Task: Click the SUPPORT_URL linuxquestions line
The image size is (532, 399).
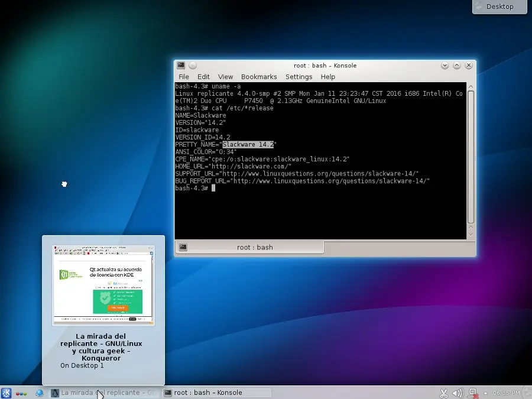Action: [x=297, y=174]
